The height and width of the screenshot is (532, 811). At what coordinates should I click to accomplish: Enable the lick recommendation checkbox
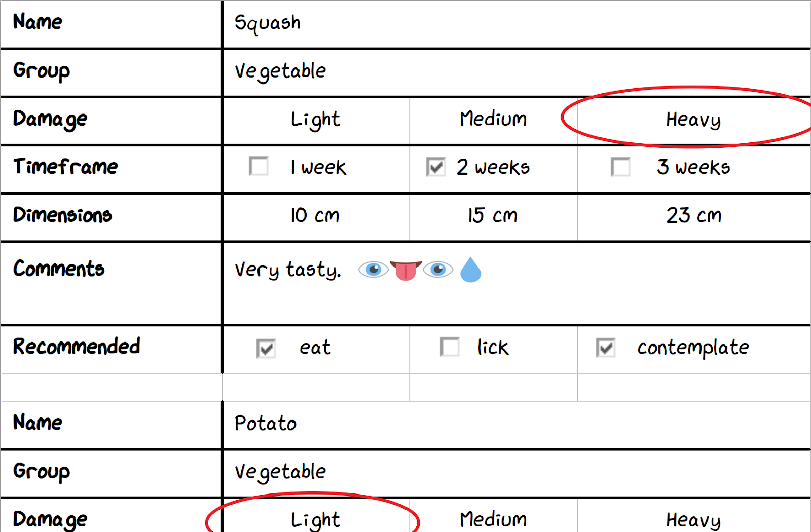point(450,347)
